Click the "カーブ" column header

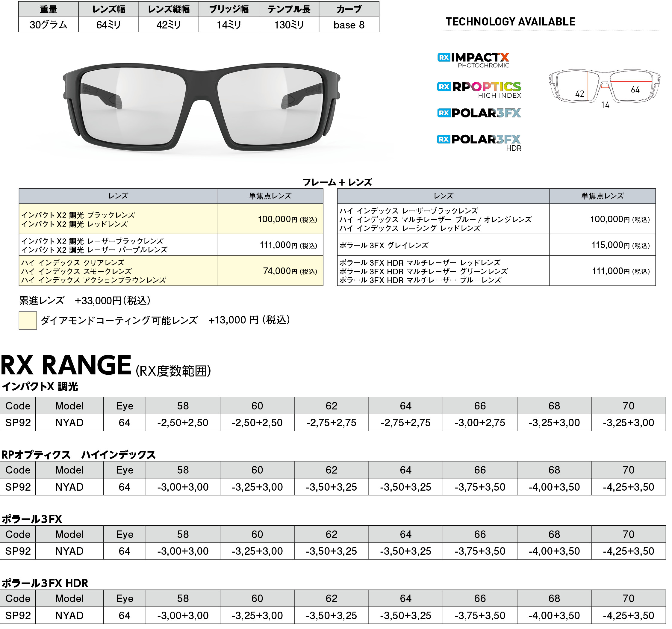click(349, 9)
